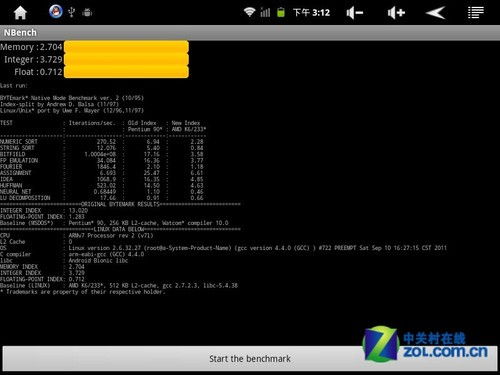Click the NUMERIC SORT result row
Image resolution: width=500 pixels, height=375 pixels.
point(102,142)
